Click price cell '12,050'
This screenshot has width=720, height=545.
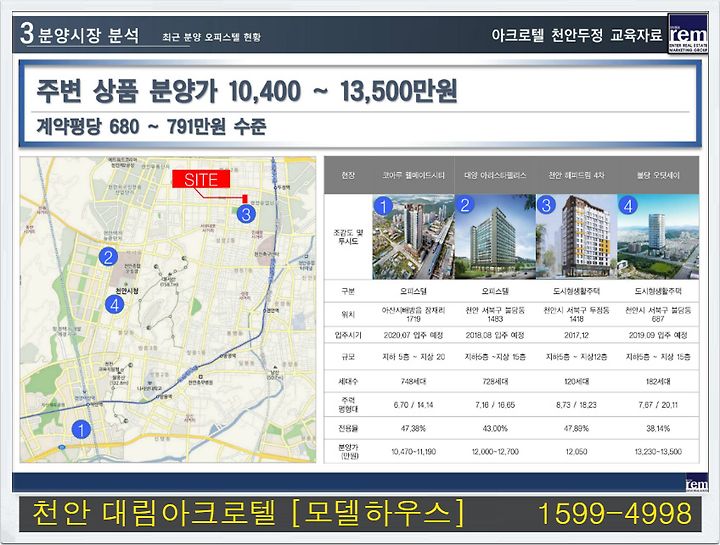pyautogui.click(x=576, y=452)
